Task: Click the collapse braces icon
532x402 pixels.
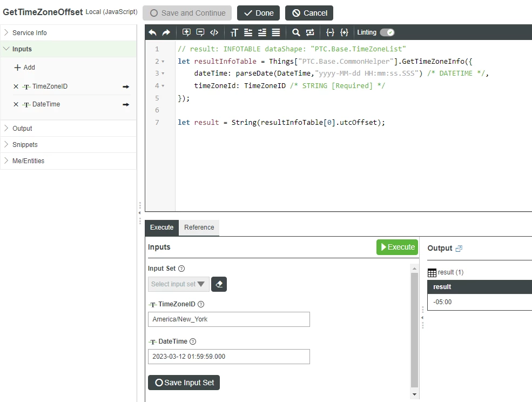Action: pyautogui.click(x=330, y=32)
